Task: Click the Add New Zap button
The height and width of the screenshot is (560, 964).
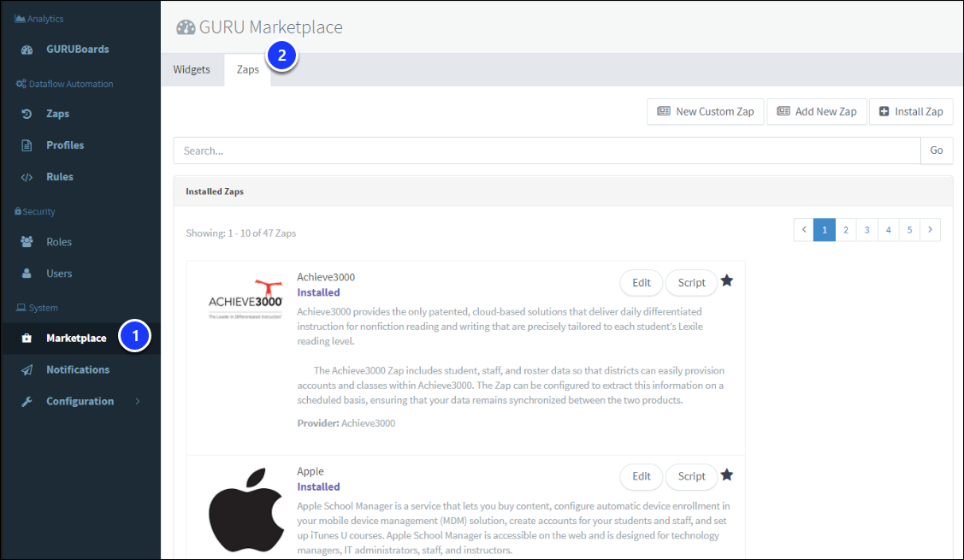Action: (x=816, y=111)
